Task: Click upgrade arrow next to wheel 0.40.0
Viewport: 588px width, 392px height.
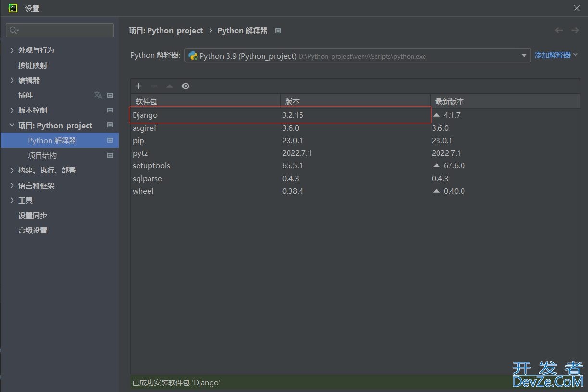Action: click(x=437, y=191)
